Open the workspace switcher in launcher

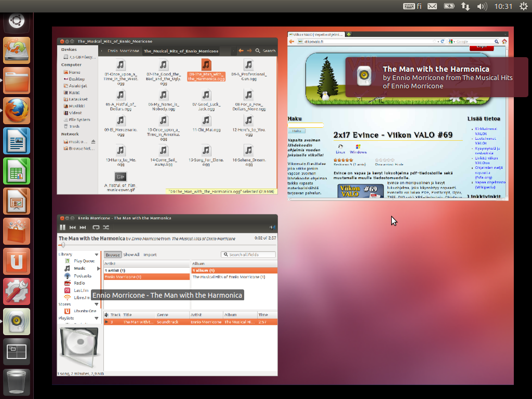(x=16, y=352)
